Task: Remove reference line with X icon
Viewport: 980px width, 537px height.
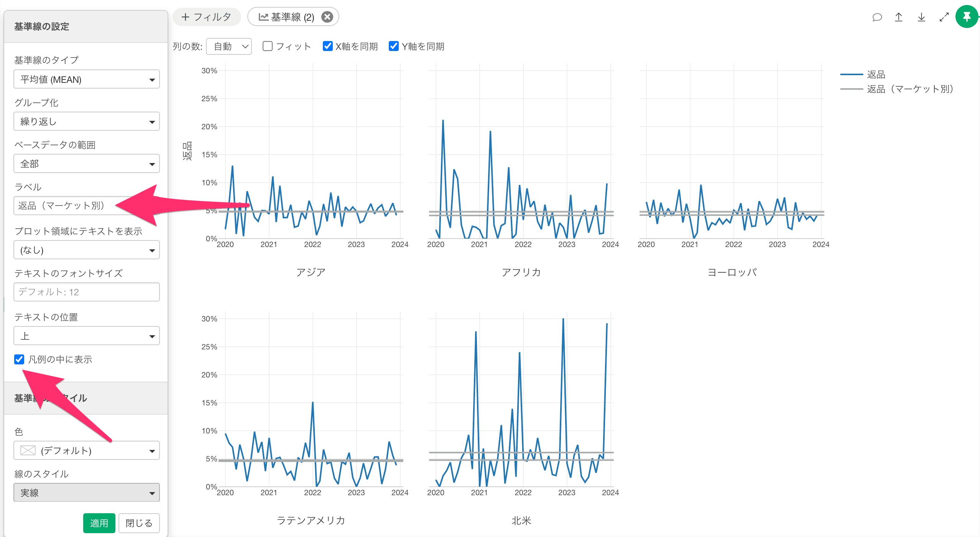Action: pos(327,17)
